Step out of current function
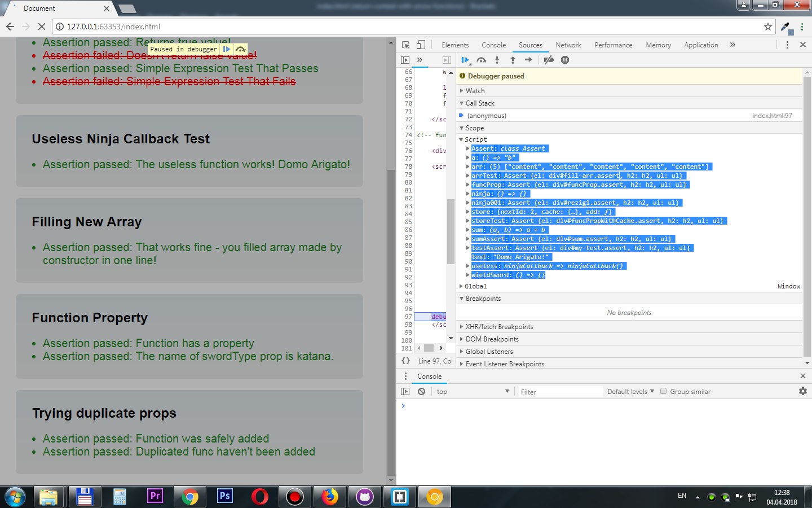Viewport: 812px width, 508px height. click(x=513, y=60)
